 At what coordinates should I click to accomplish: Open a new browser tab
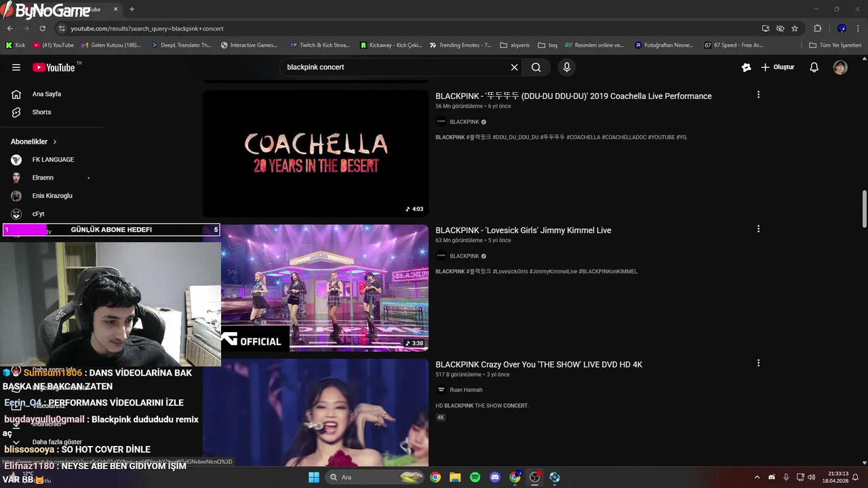[x=132, y=9]
